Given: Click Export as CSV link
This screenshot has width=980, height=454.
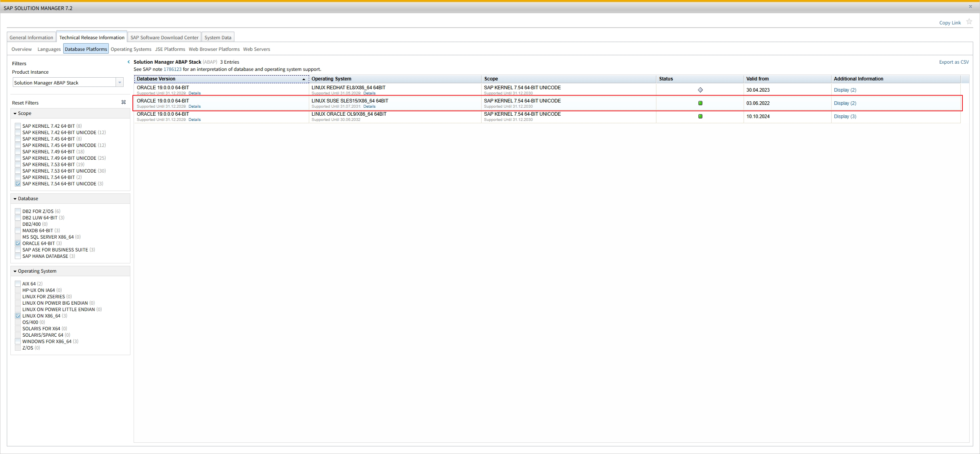Looking at the screenshot, I should pyautogui.click(x=954, y=62).
